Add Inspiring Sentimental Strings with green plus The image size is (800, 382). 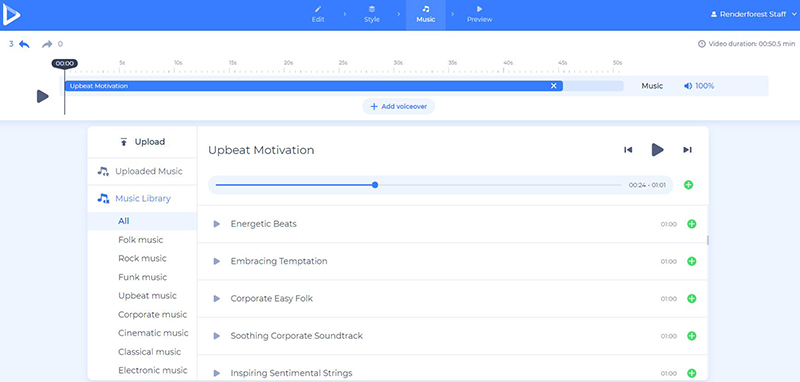click(x=691, y=373)
